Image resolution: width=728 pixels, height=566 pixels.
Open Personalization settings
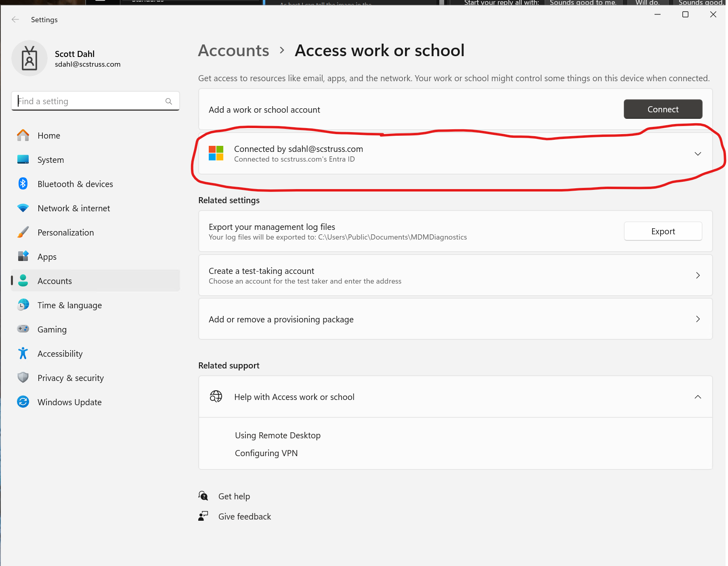[x=95, y=232]
